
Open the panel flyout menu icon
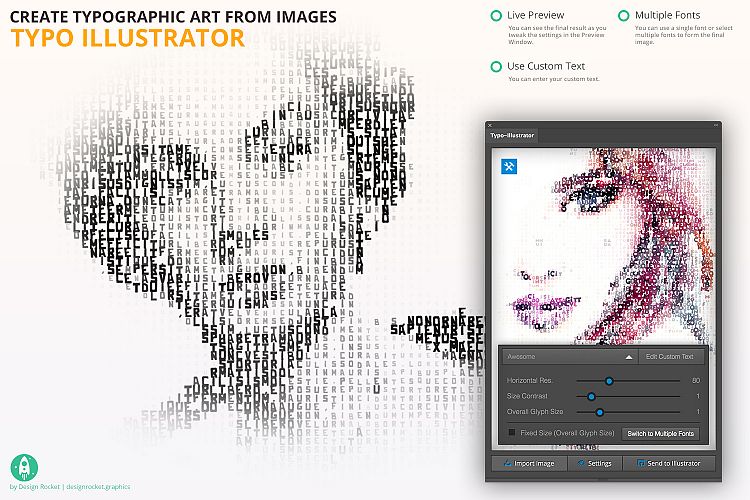click(x=716, y=125)
